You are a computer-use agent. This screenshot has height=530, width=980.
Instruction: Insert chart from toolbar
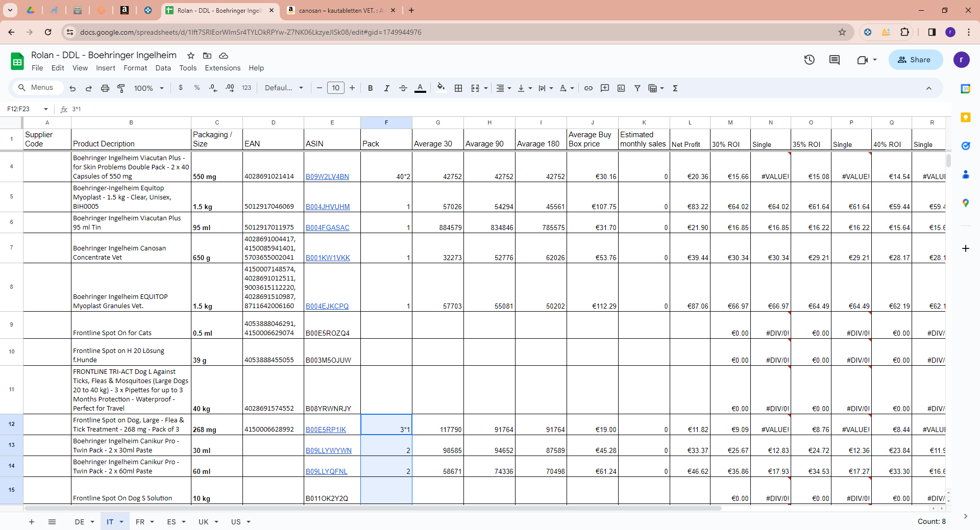[x=621, y=88]
